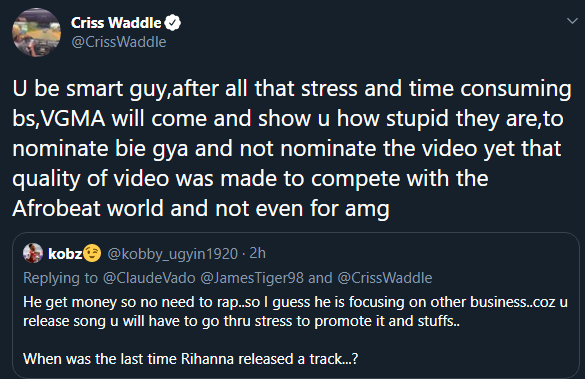Open the @CrissWaddle handle link
The width and height of the screenshot is (585, 379).
[119, 42]
